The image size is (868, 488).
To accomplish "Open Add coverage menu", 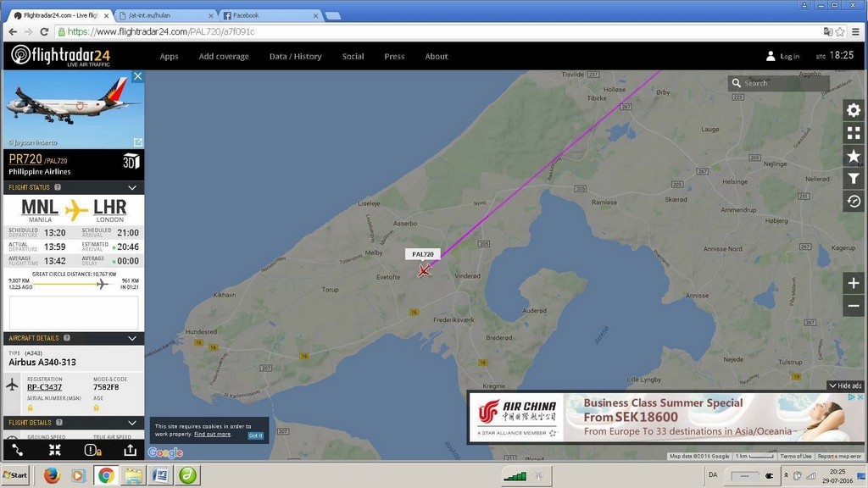I will click(x=224, y=57).
